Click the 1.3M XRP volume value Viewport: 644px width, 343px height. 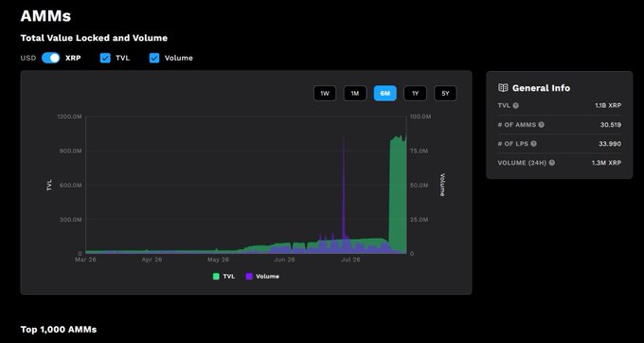(606, 163)
